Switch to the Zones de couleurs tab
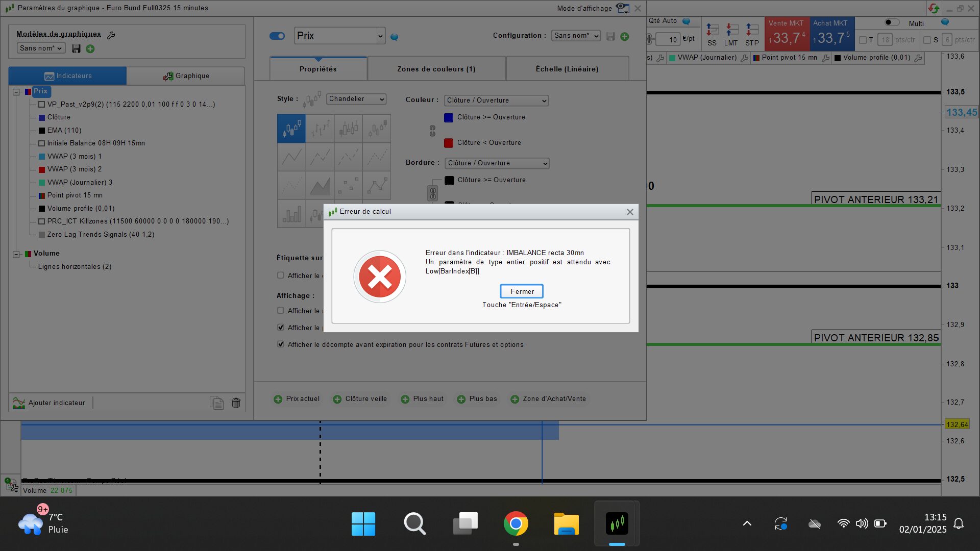The height and width of the screenshot is (551, 980). [x=436, y=69]
